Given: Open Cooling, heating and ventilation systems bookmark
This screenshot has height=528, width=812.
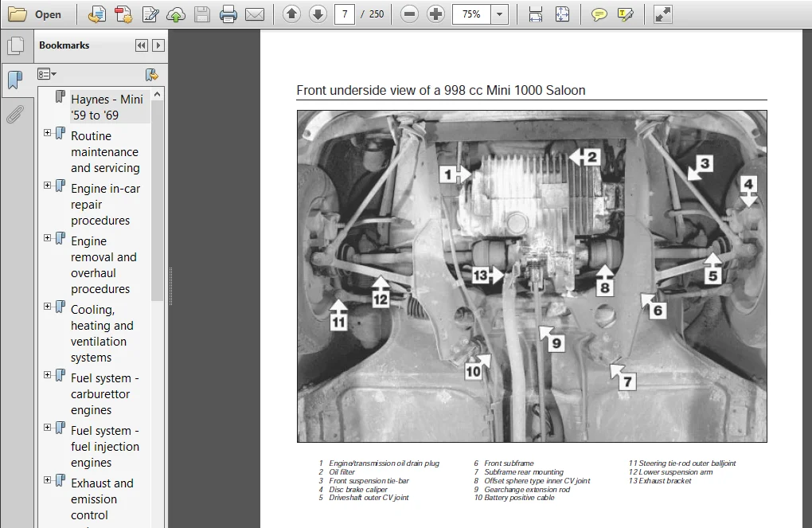Looking at the screenshot, I should [x=102, y=333].
